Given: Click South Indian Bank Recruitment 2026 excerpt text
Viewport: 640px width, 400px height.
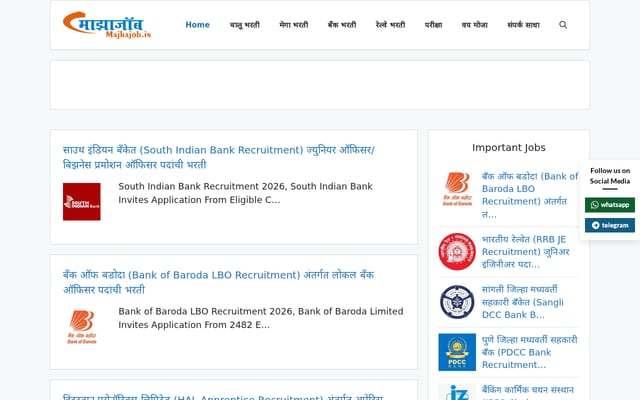Looking at the screenshot, I should coord(245,193).
